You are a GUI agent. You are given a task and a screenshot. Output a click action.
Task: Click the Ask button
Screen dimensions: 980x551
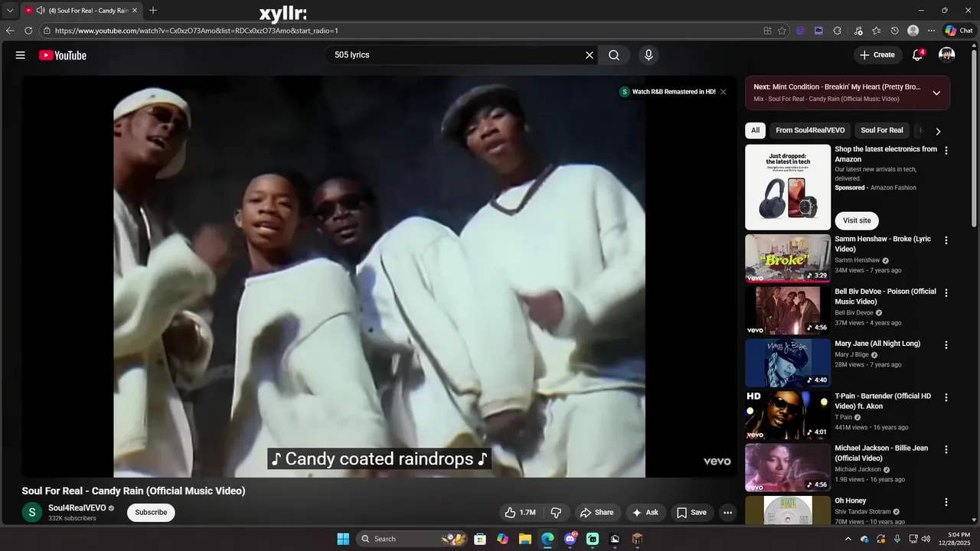coord(645,513)
